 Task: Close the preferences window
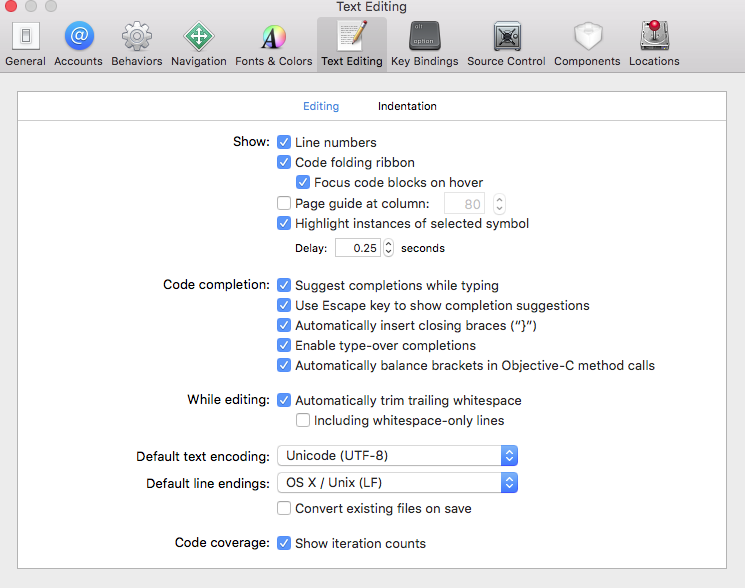tap(10, 6)
